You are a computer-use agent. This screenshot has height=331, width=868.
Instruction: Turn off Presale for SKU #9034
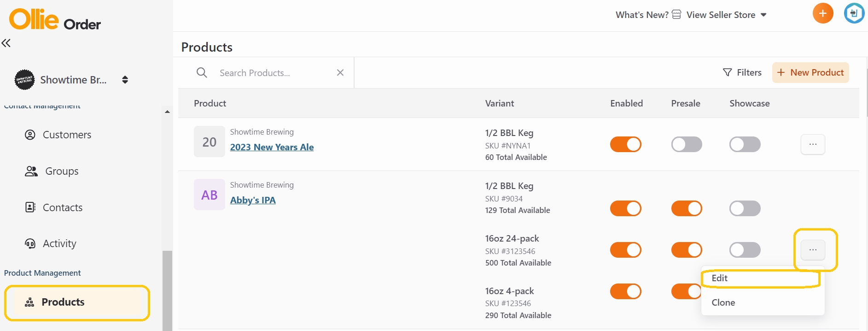point(687,208)
